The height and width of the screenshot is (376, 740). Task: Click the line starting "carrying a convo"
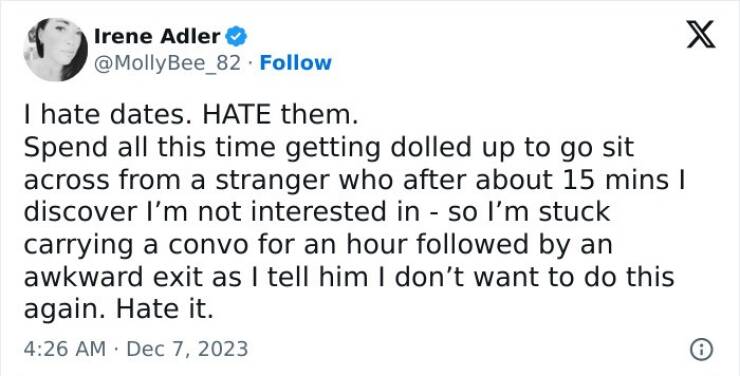coord(318,244)
